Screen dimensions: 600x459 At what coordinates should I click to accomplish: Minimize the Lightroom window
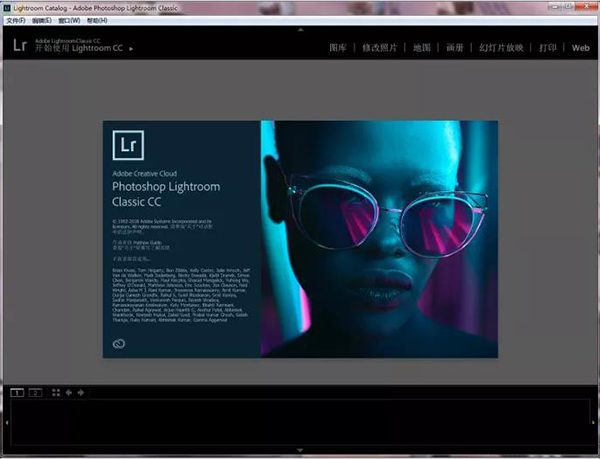click(554, 6)
